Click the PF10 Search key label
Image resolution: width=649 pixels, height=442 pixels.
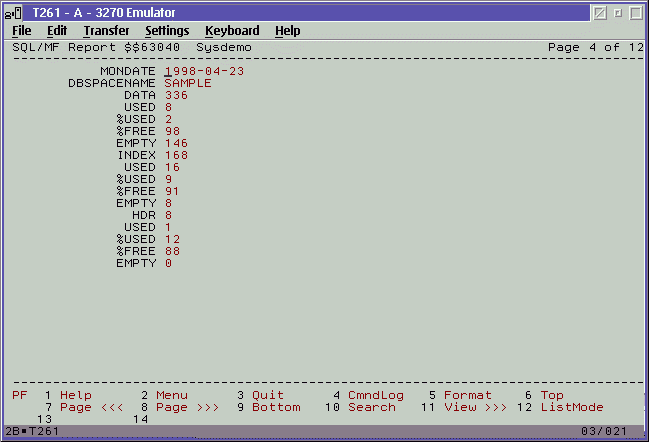coord(372,407)
